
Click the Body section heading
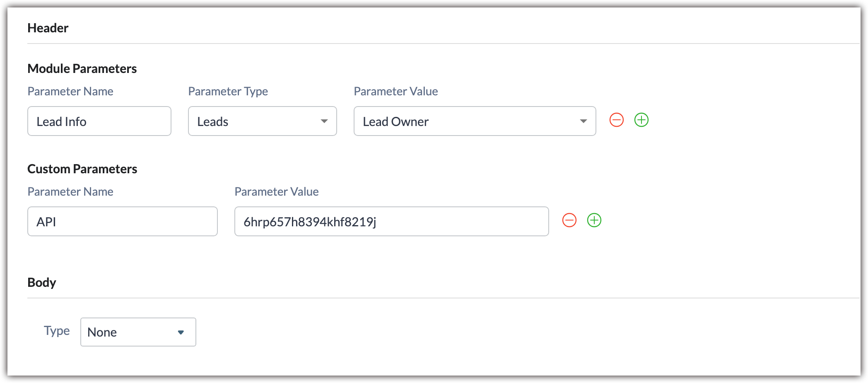point(42,283)
